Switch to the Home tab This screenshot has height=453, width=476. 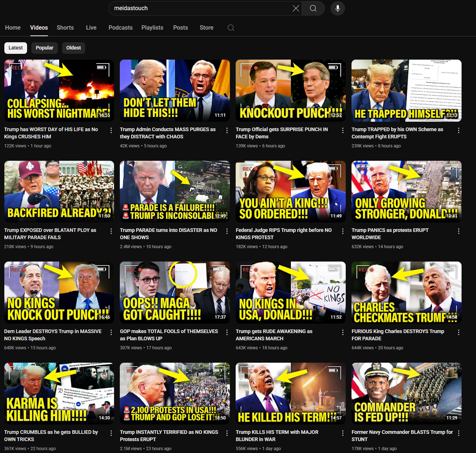tap(13, 28)
